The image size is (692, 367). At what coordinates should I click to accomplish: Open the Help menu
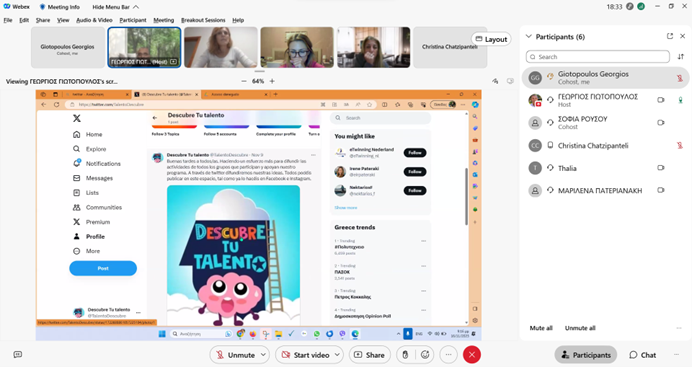point(238,20)
